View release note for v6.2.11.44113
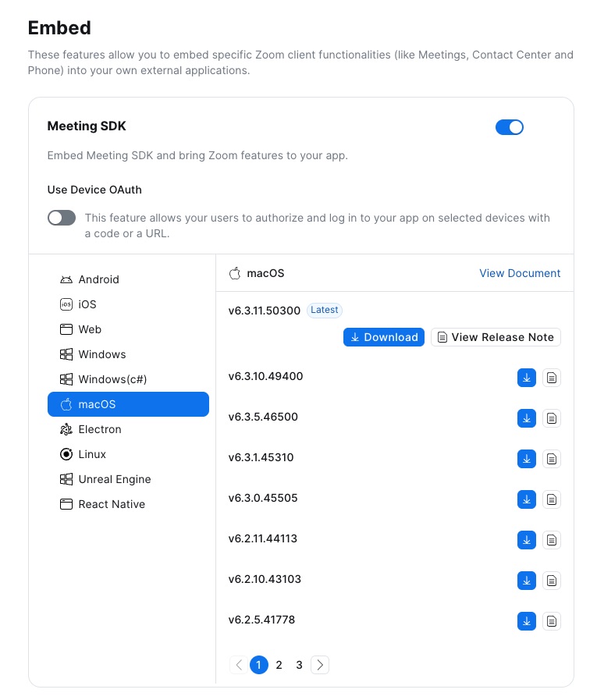 (552, 540)
